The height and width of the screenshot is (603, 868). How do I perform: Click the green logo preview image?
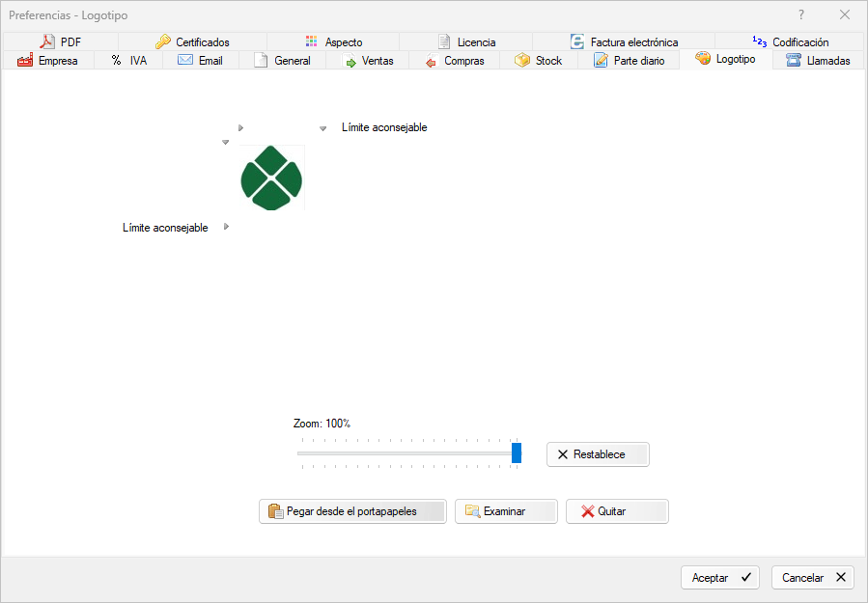(271, 178)
